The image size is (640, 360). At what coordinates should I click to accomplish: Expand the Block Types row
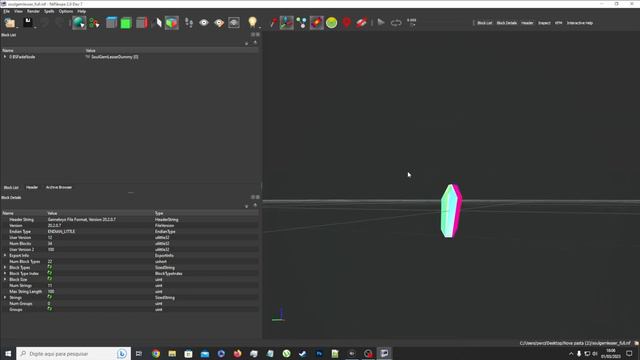5,267
